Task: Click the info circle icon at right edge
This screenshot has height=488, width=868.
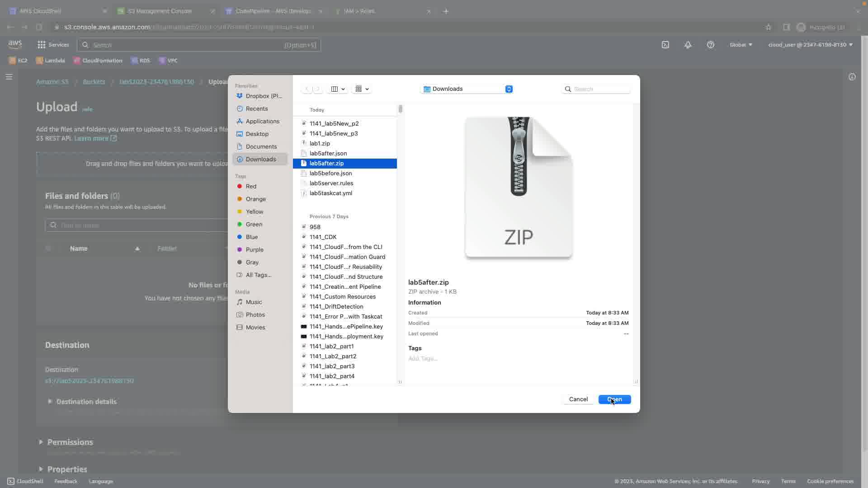Action: (x=852, y=77)
